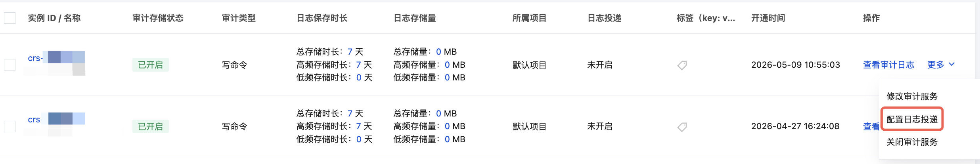Click the 标签 (key: v... column header
This screenshot has height=164, width=980.
pyautogui.click(x=706, y=18)
